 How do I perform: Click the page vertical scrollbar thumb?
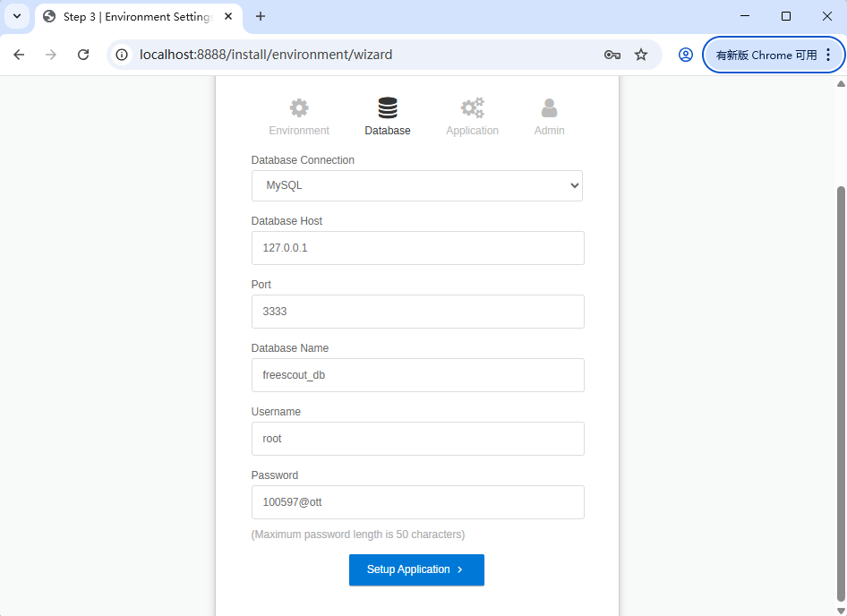(x=841, y=393)
